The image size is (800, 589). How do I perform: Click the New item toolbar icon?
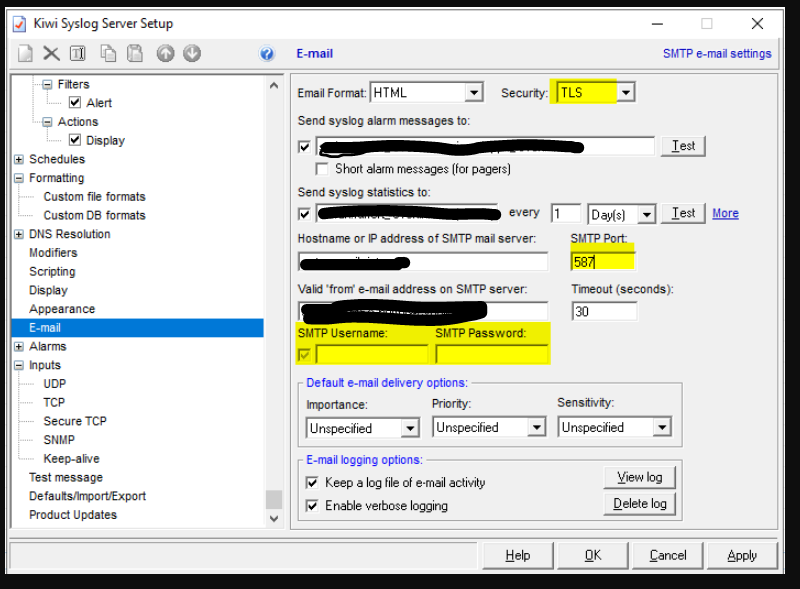coord(25,54)
